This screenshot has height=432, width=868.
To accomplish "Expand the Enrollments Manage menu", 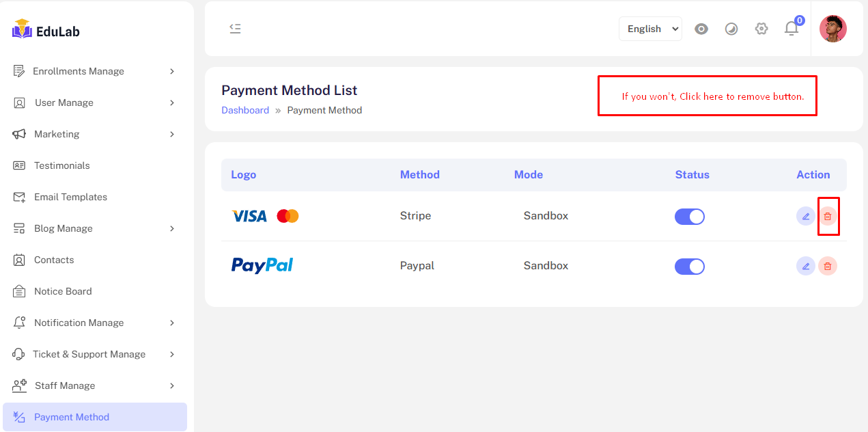I will coord(94,71).
